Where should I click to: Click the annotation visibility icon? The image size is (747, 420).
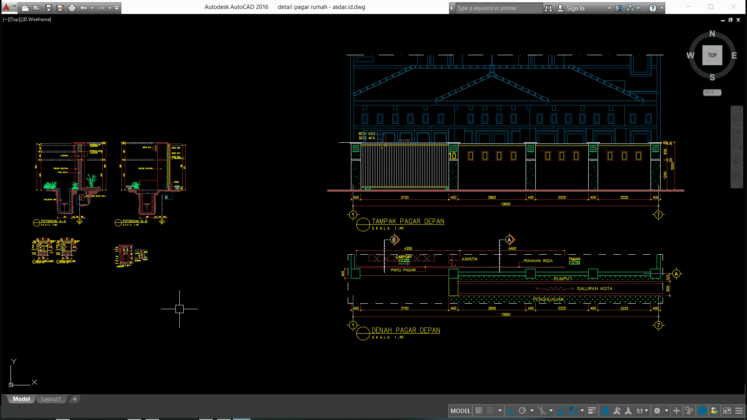point(605,410)
